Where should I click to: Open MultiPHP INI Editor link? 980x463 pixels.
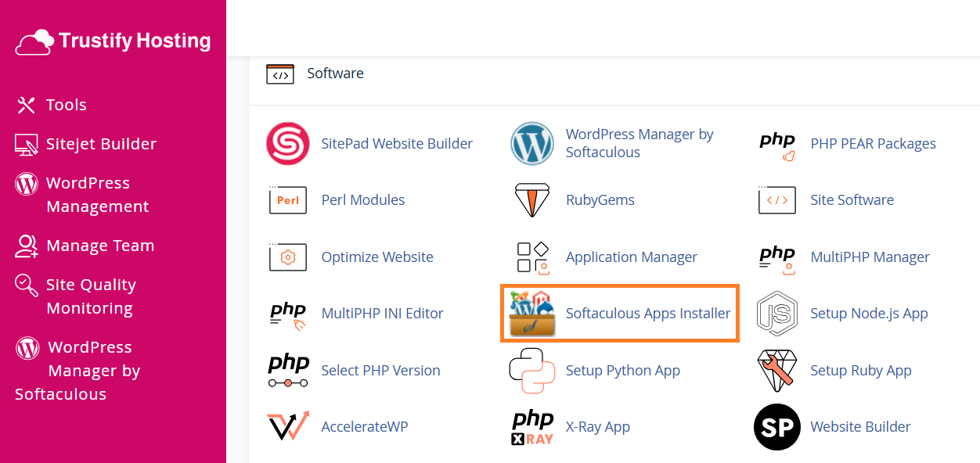tap(382, 313)
